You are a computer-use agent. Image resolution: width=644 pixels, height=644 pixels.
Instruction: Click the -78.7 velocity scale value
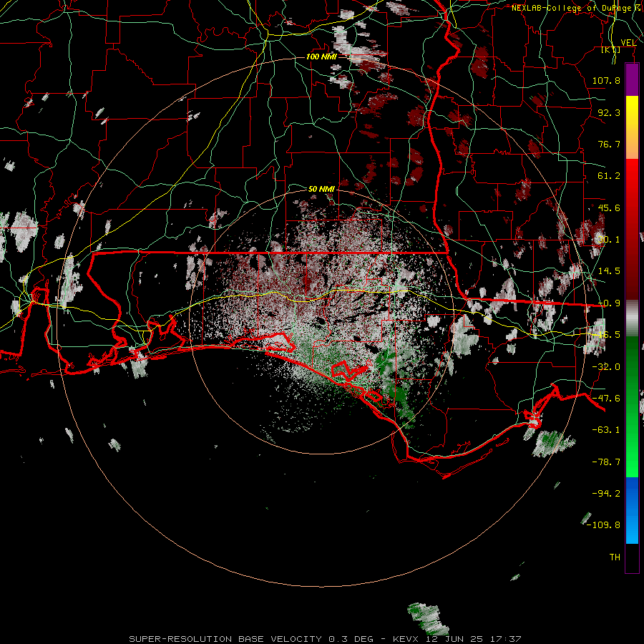click(606, 462)
